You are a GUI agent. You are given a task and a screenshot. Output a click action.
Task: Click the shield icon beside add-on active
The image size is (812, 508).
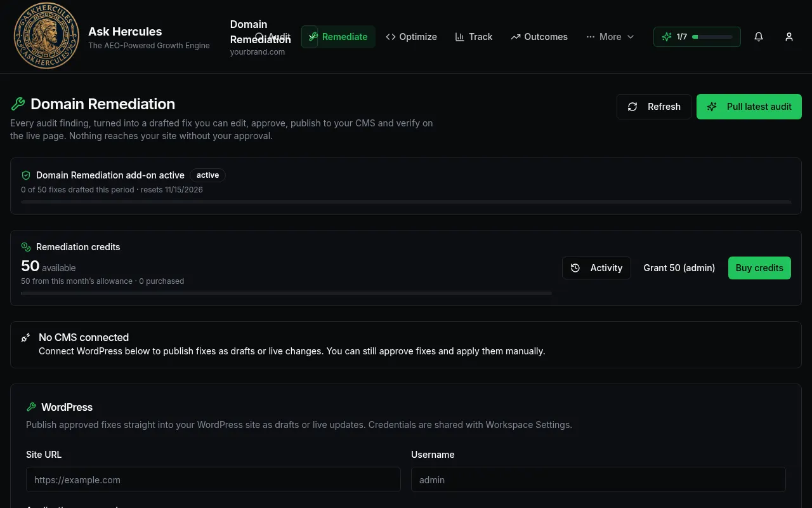(x=26, y=175)
